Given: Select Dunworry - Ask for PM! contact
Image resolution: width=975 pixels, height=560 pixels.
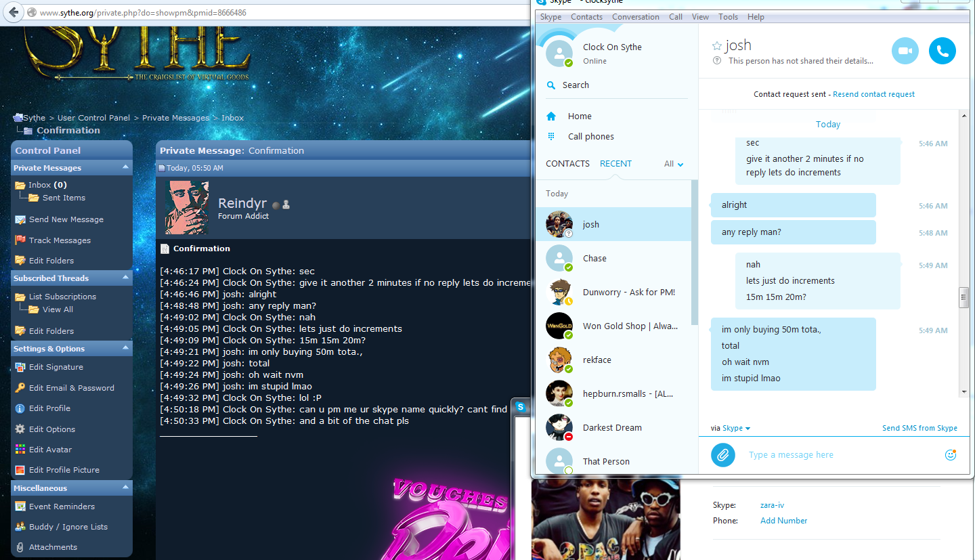Looking at the screenshot, I should pos(613,292).
